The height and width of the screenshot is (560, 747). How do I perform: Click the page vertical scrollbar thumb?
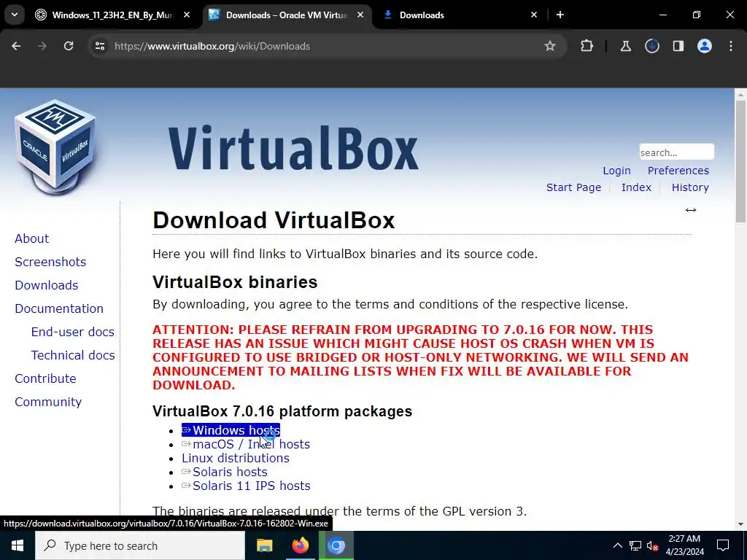click(740, 161)
